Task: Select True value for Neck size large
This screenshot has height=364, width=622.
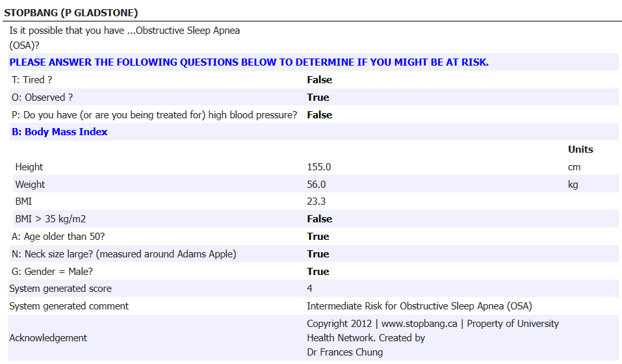Action: [318, 254]
